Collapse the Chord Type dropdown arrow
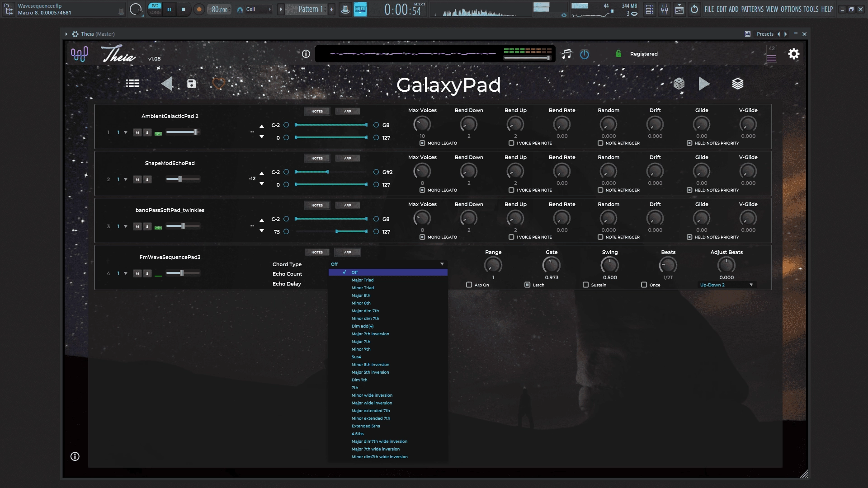Image resolution: width=868 pixels, height=488 pixels. (x=442, y=264)
